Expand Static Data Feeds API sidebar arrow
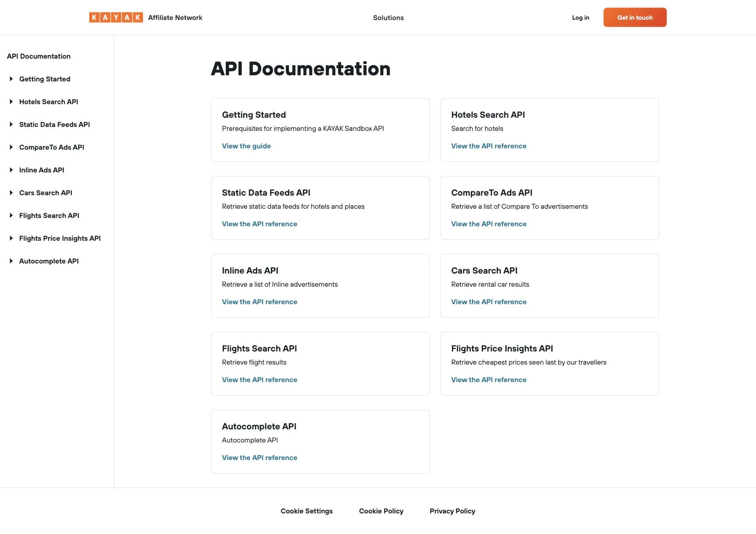Image resolution: width=756 pixels, height=534 pixels. [x=11, y=124]
